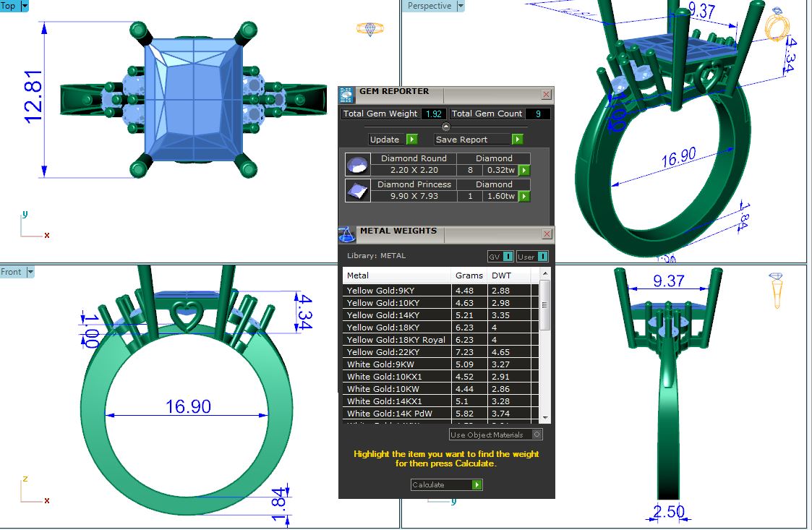This screenshot has height=530, width=812.
Task: Click the Diamond Round gem thumbnail
Action: click(x=356, y=165)
